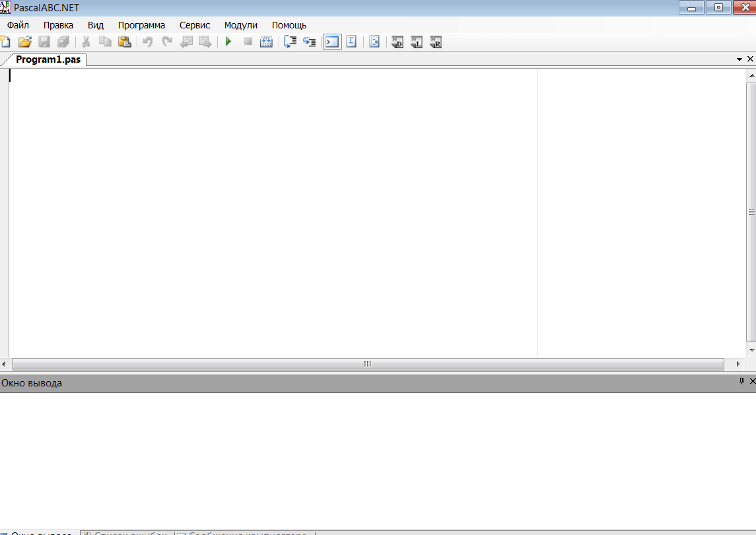This screenshot has width=756, height=535.
Task: Click the Navigate Forward icon
Action: pyautogui.click(x=205, y=42)
